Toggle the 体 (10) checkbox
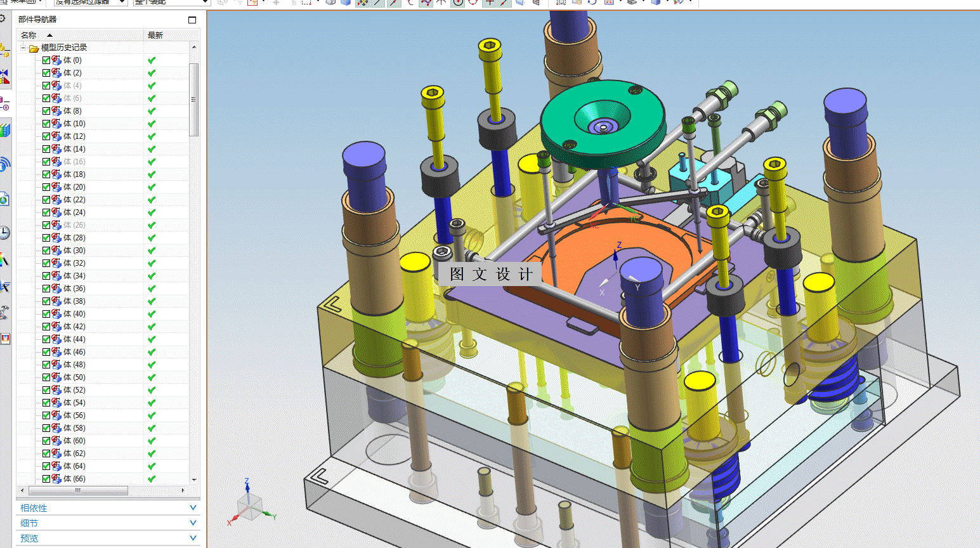Viewport: 980px width, 548px height. (x=46, y=124)
